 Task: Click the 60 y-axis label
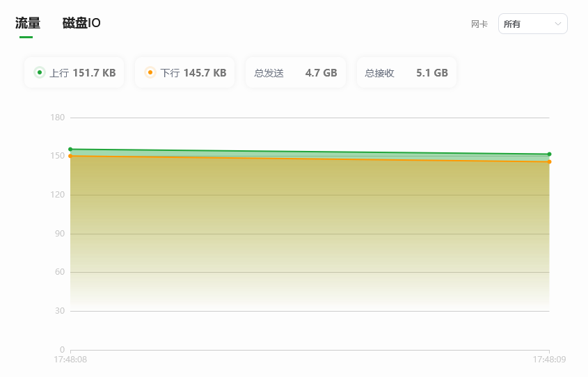pyautogui.click(x=60, y=272)
